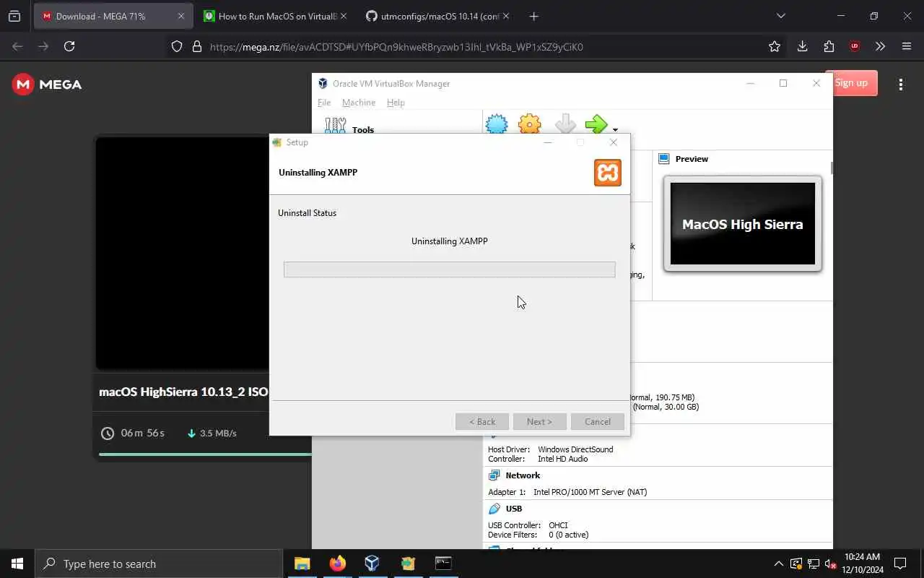Open the list all tabs dropdown
The image size is (924, 578).
tap(780, 16)
